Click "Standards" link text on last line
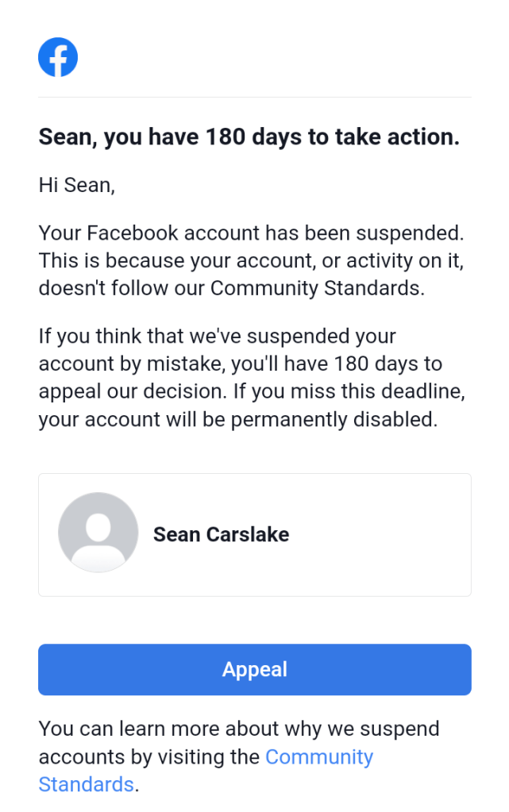Screen dimensions: 509x812 (86, 784)
